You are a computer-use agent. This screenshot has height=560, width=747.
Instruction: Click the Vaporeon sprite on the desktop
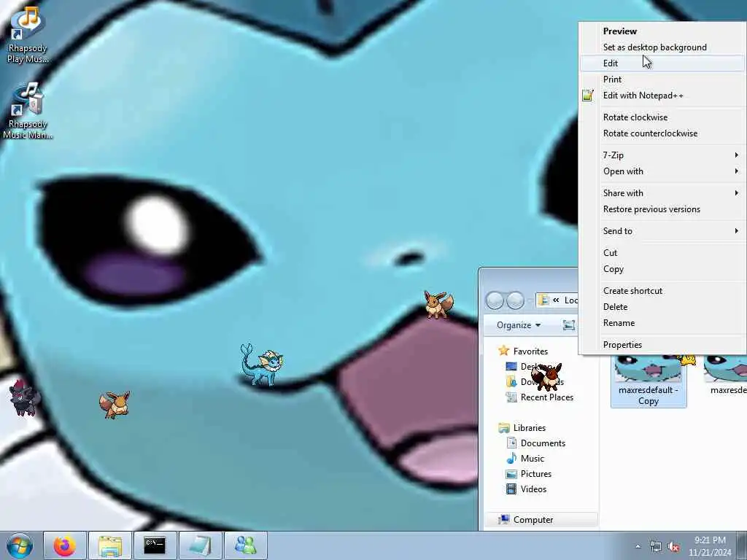(x=262, y=365)
